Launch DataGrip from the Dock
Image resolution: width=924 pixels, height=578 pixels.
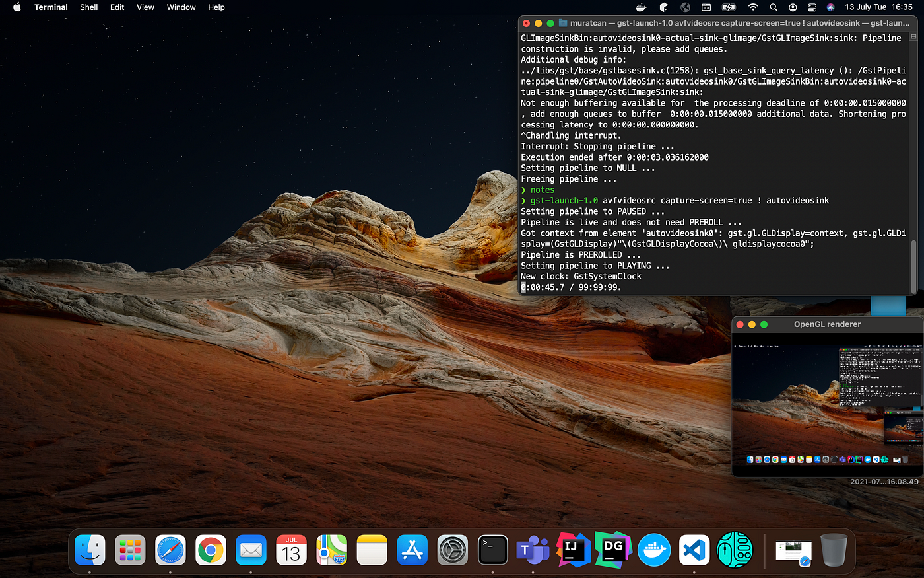pyautogui.click(x=614, y=550)
